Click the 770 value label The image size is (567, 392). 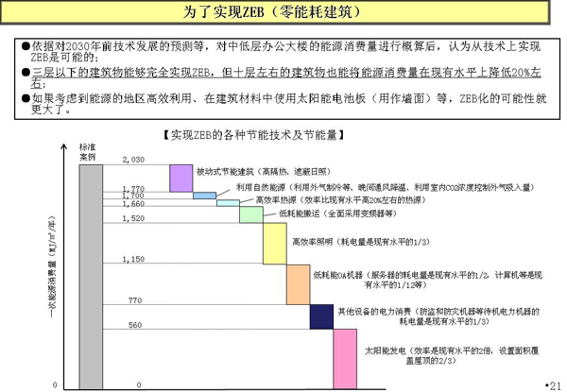coord(135,300)
